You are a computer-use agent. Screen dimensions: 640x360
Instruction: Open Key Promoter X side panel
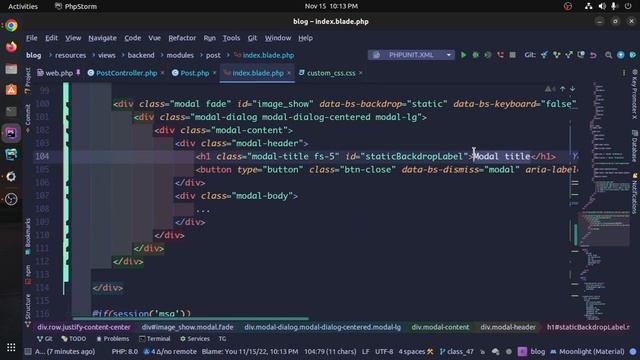(635, 94)
